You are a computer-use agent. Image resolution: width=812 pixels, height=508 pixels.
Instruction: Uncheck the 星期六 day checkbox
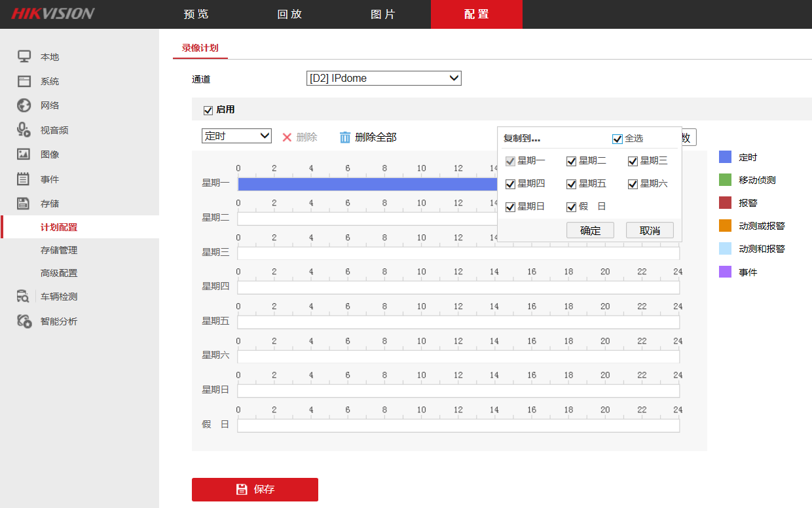pyautogui.click(x=632, y=183)
